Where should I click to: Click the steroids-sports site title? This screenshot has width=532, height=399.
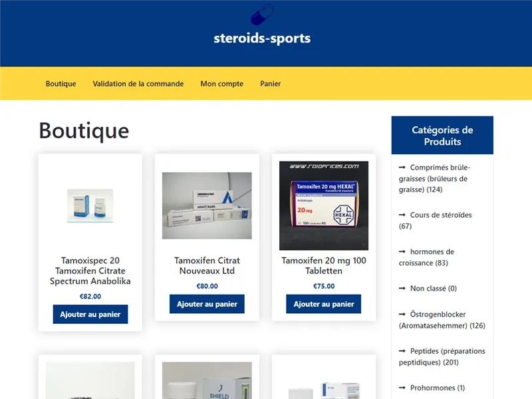pyautogui.click(x=262, y=38)
